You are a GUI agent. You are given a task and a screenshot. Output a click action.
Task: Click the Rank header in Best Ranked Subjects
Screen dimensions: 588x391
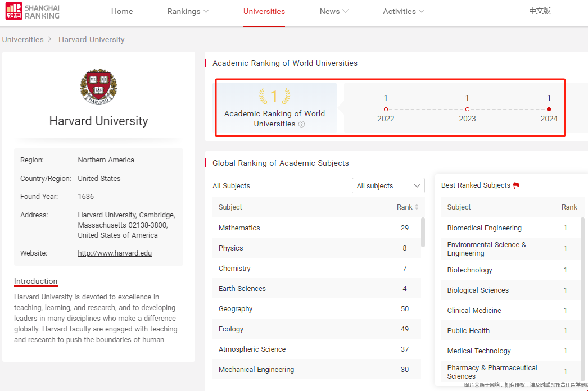569,207
